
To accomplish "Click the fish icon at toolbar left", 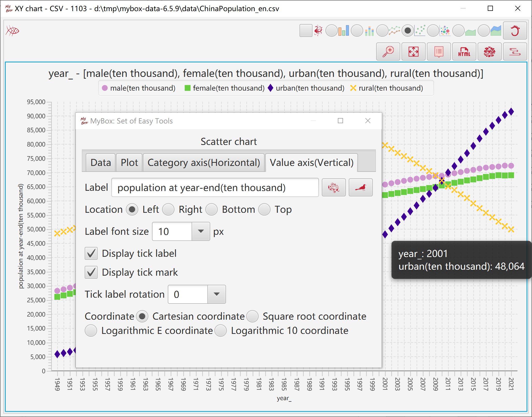I will point(12,31).
